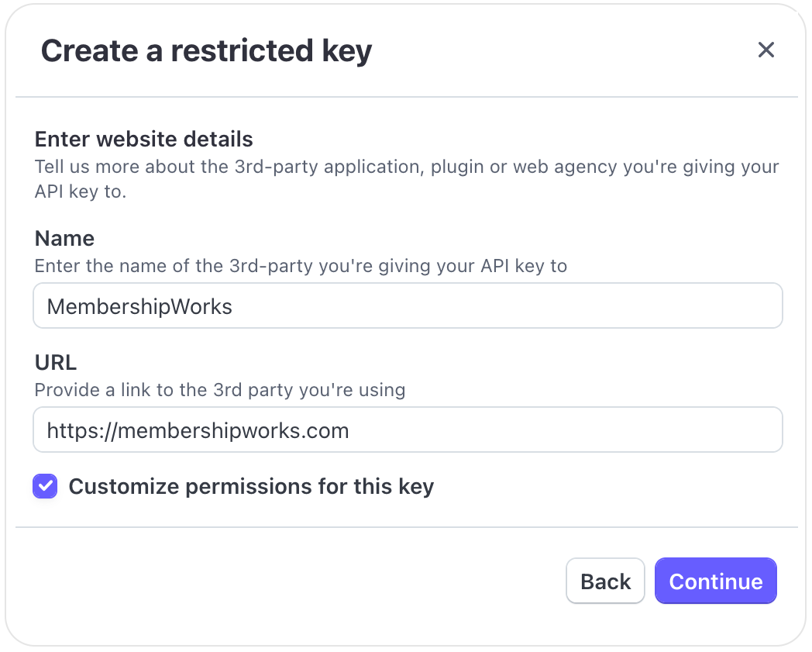Click the Enter website details heading
Image resolution: width=812 pixels, height=652 pixels.
144,140
